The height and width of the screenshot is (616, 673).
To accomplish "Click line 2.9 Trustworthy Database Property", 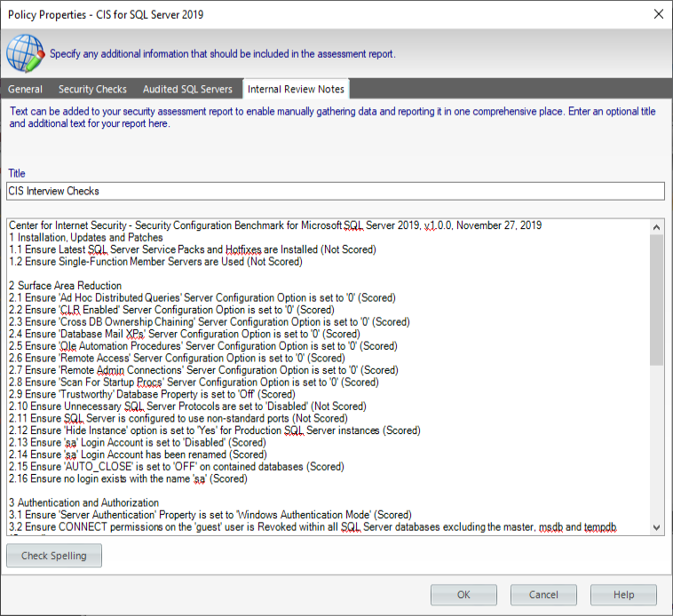I will click(152, 394).
